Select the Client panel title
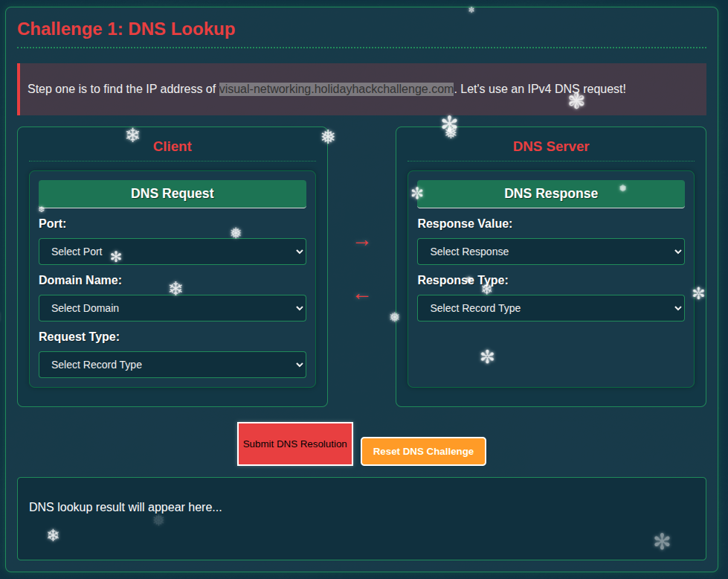The width and height of the screenshot is (728, 579). [173, 147]
